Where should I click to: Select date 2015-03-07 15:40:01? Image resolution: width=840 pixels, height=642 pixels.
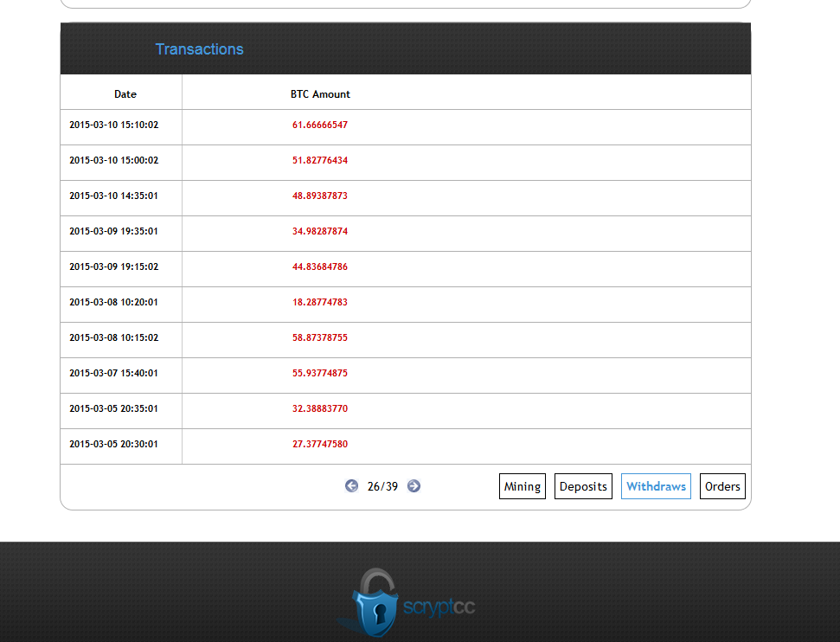(114, 373)
